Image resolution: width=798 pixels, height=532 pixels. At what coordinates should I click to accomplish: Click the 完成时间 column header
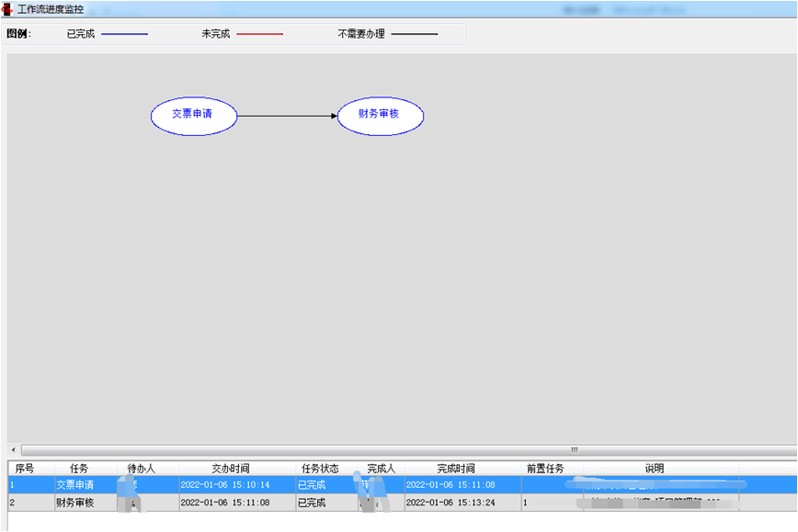460,468
